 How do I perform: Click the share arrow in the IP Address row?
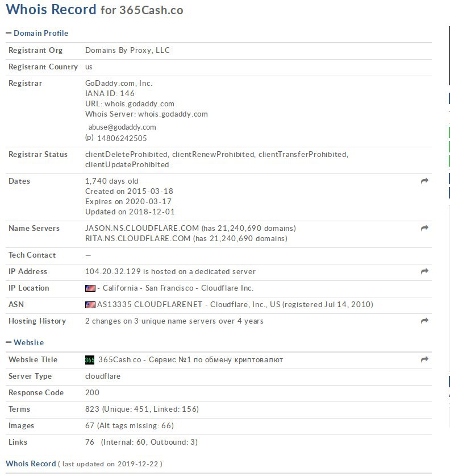click(x=424, y=271)
